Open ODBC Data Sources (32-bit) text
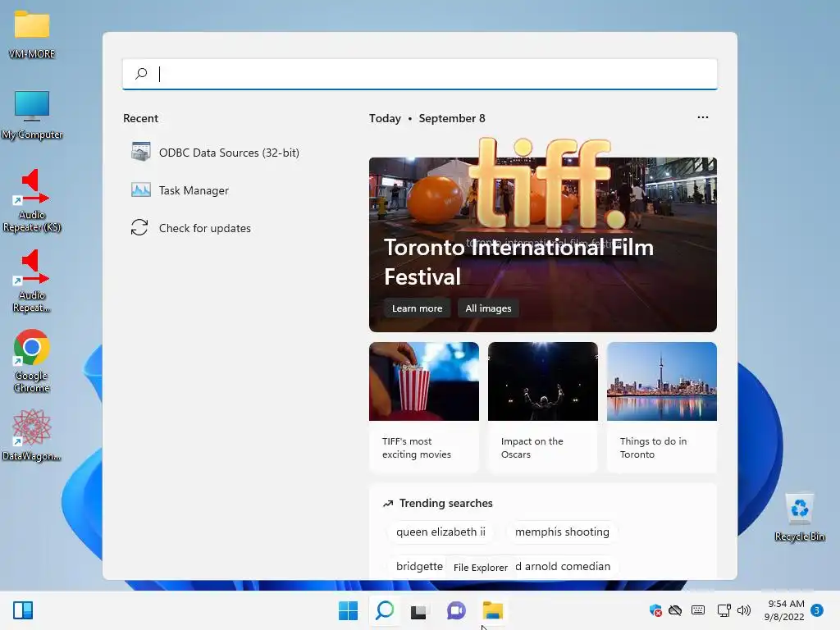The width and height of the screenshot is (840, 630). [229, 153]
